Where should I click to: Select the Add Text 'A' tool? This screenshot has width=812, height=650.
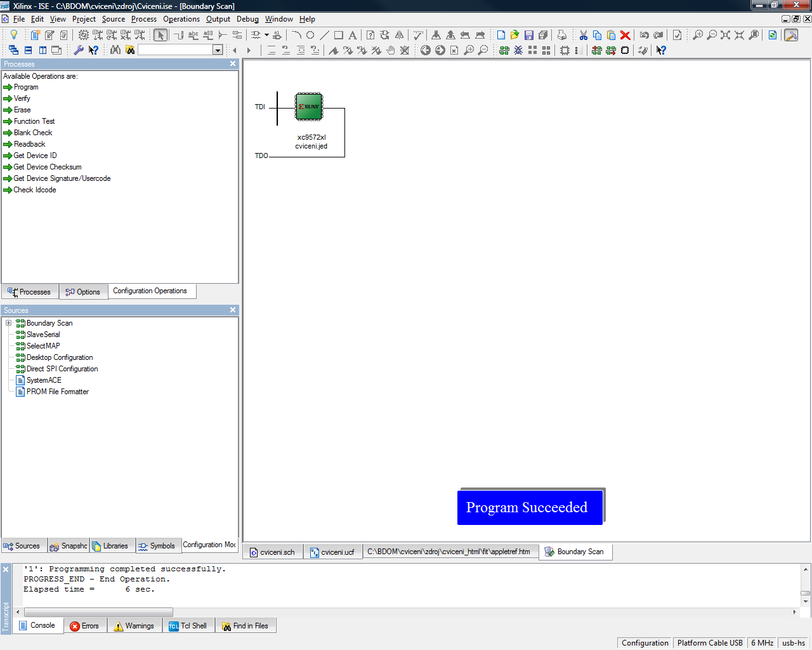tap(352, 35)
